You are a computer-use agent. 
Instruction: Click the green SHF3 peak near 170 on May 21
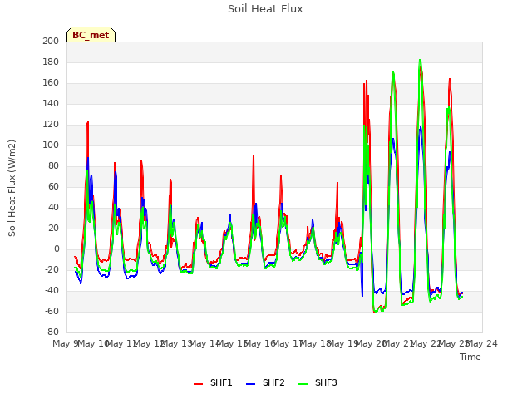(x=393, y=72)
